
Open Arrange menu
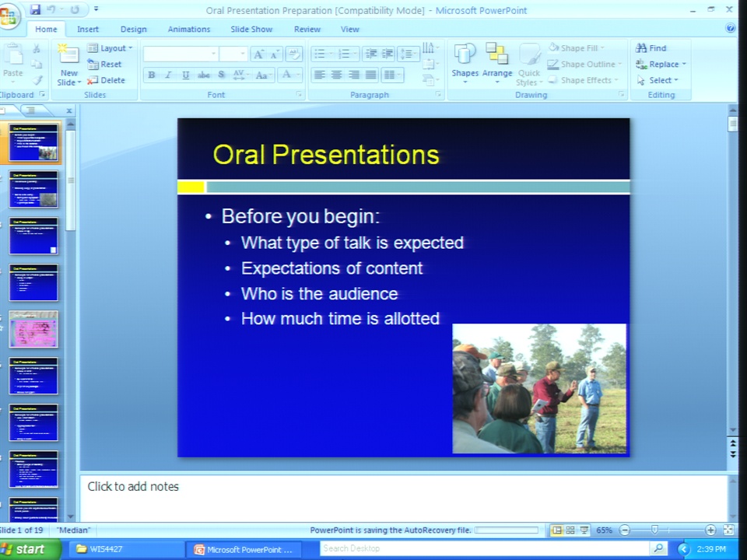click(497, 63)
